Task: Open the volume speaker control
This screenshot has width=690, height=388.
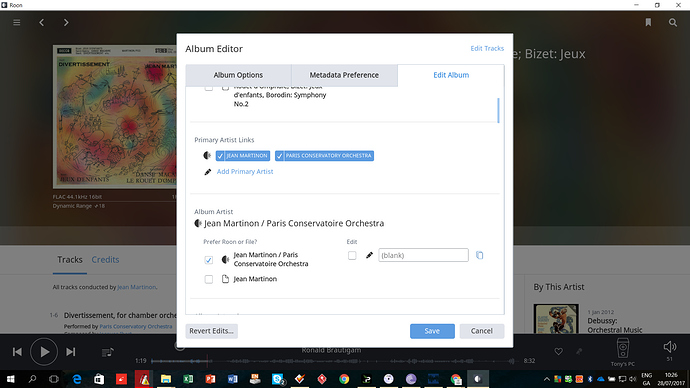Action: point(669,347)
